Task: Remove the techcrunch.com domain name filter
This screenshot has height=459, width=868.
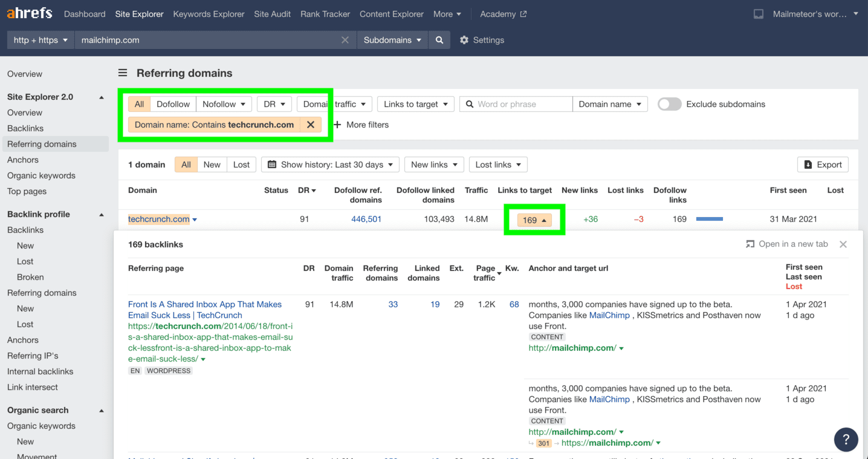Action: (310, 125)
